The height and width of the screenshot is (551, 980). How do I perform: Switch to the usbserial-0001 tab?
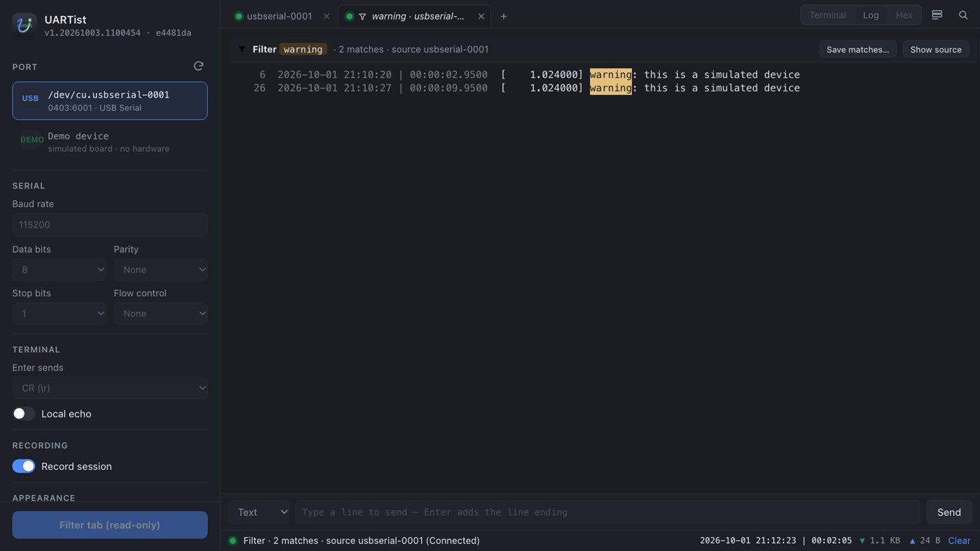point(279,16)
